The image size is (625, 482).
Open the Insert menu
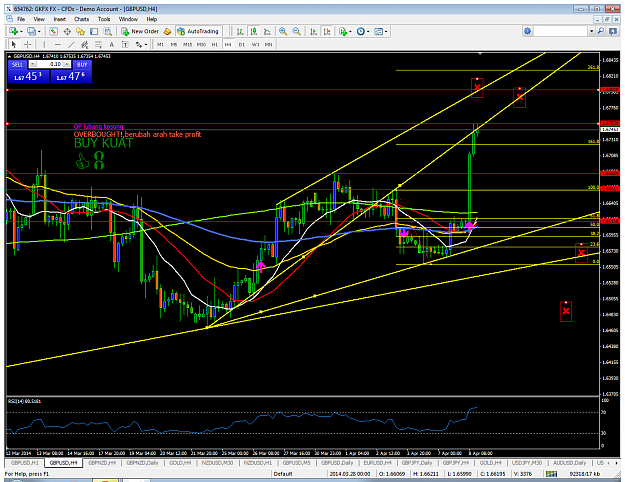pos(59,19)
